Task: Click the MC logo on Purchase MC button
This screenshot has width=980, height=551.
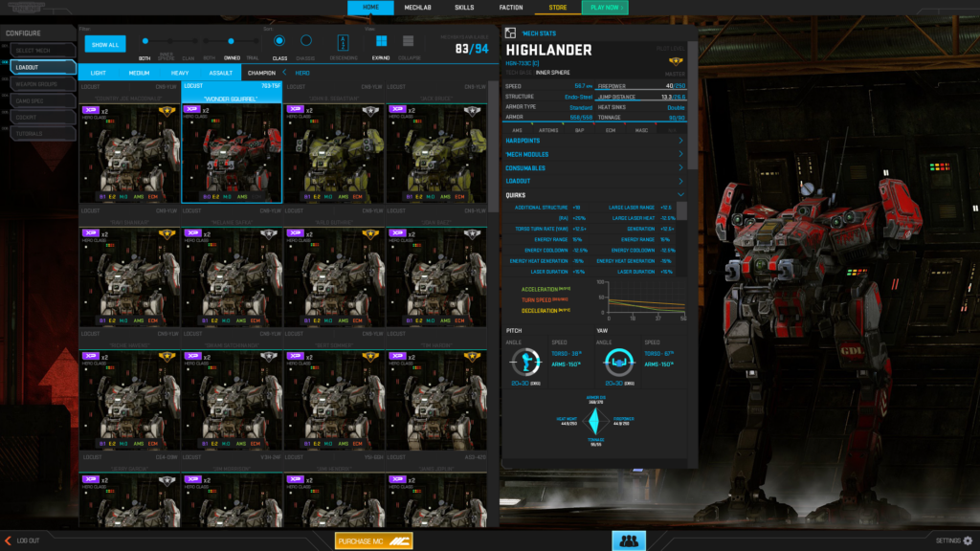Action: [399, 541]
